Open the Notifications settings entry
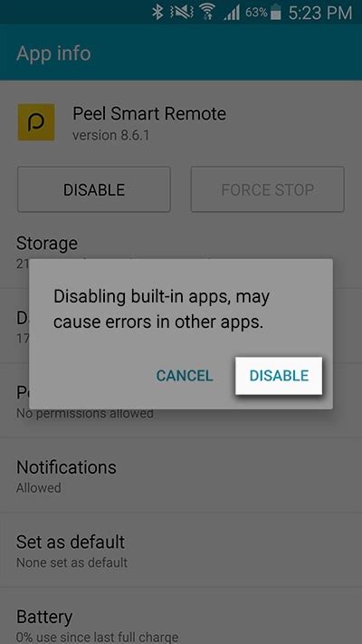The image size is (362, 644). click(181, 476)
